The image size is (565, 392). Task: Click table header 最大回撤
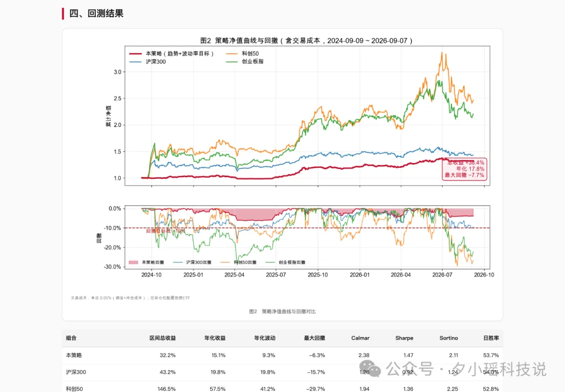point(314,338)
